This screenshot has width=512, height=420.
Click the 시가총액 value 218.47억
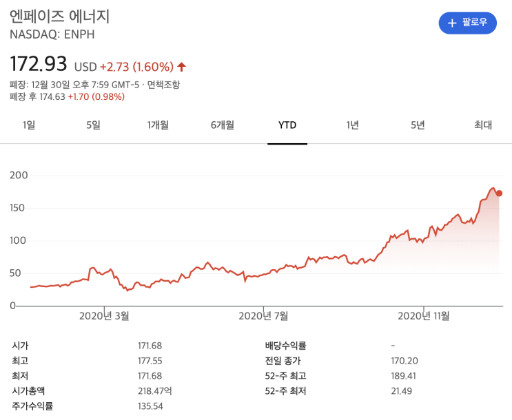(x=155, y=391)
